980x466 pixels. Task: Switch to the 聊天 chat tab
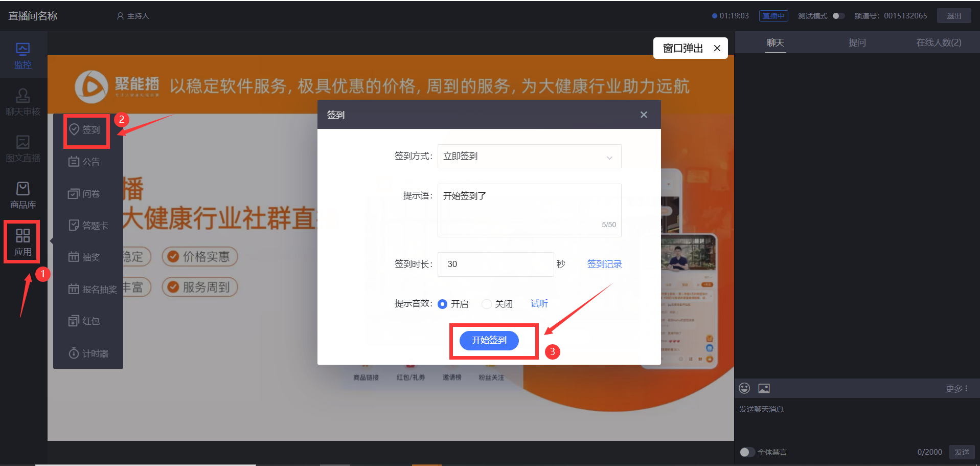[776, 42]
